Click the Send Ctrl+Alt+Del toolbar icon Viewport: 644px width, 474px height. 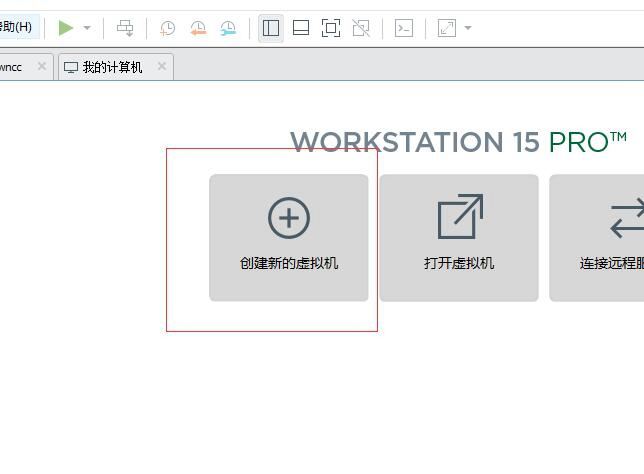pyautogui.click(x=125, y=28)
